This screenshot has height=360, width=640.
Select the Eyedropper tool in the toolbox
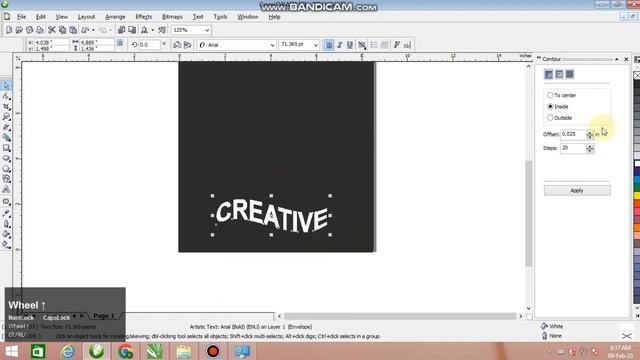tap(6, 213)
